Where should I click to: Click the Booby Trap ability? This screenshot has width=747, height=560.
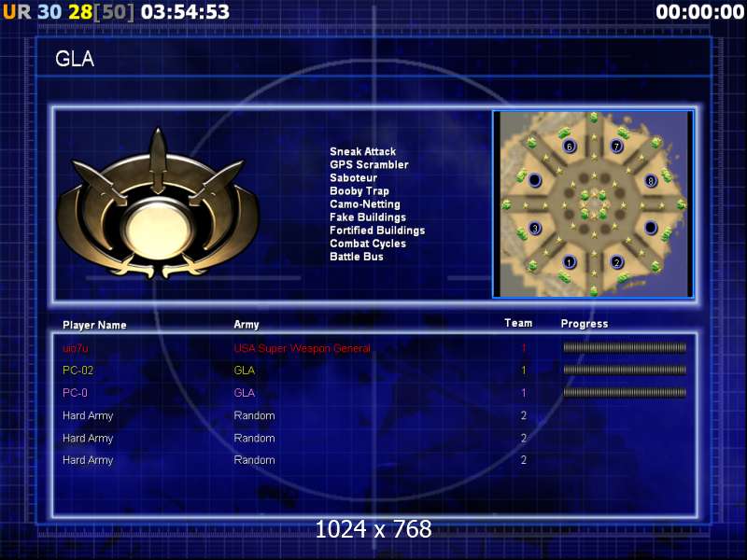(359, 191)
